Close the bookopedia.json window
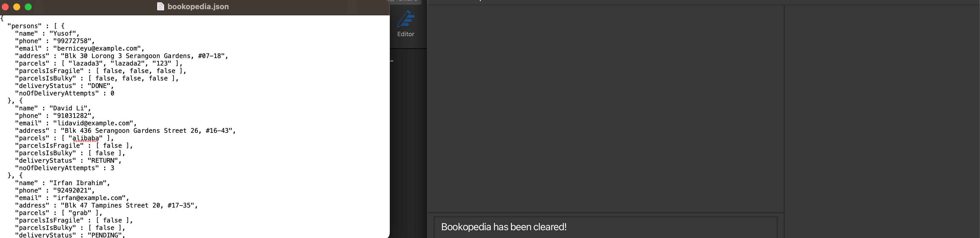Screen dimensions: 980x238 5,7
